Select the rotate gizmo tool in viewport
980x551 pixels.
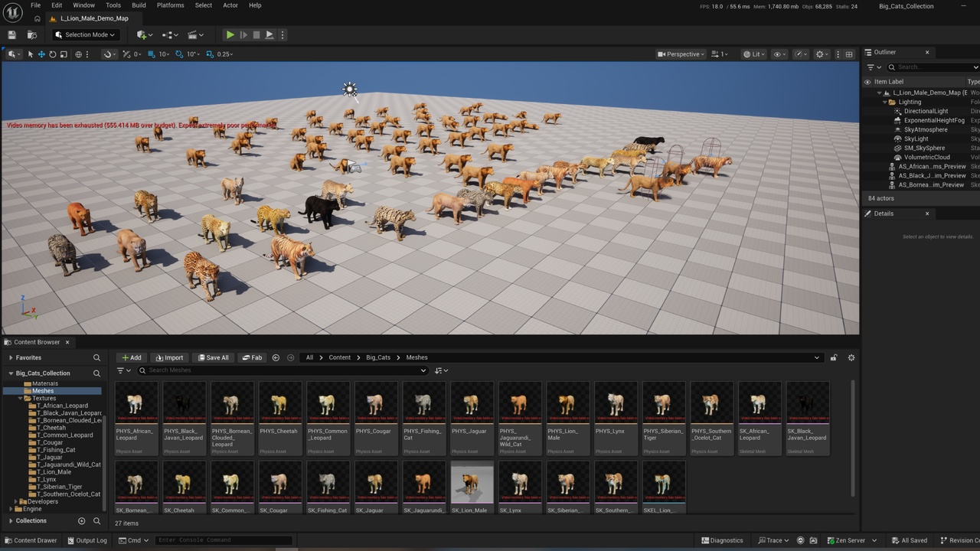53,54
